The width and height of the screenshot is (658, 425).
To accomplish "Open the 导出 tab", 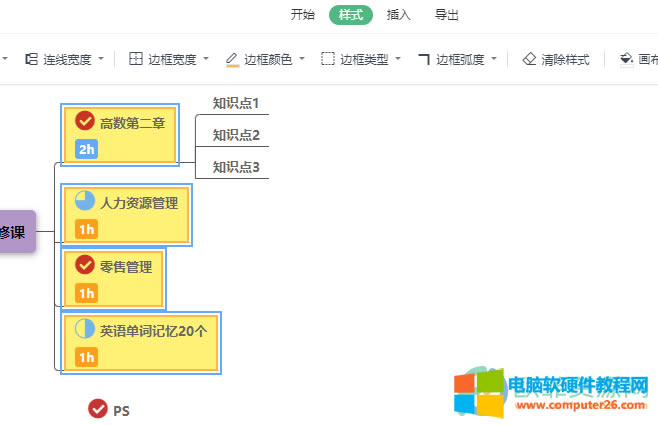I will pyautogui.click(x=447, y=15).
